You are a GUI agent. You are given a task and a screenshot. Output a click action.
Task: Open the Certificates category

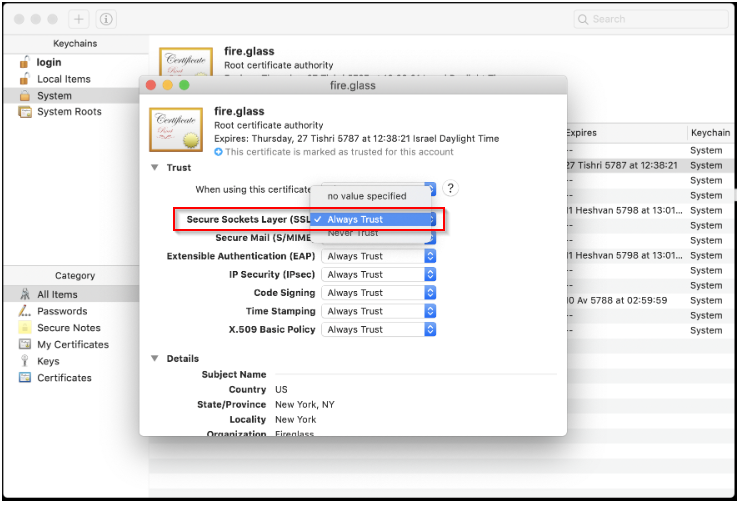pos(64,378)
